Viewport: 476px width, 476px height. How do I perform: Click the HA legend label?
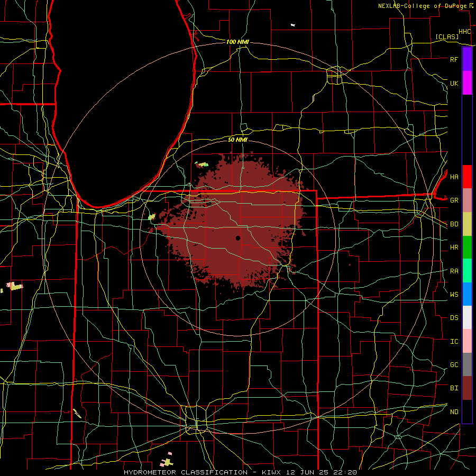pyautogui.click(x=454, y=177)
